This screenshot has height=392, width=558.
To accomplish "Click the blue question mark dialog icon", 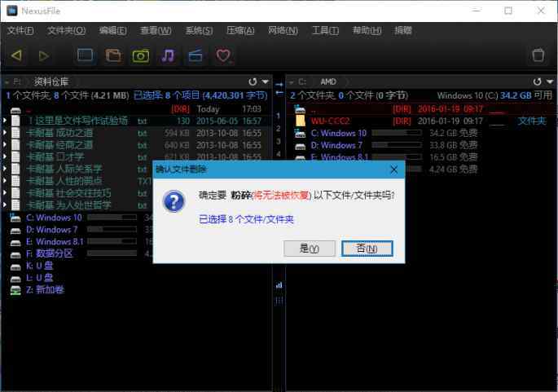I will (x=174, y=201).
